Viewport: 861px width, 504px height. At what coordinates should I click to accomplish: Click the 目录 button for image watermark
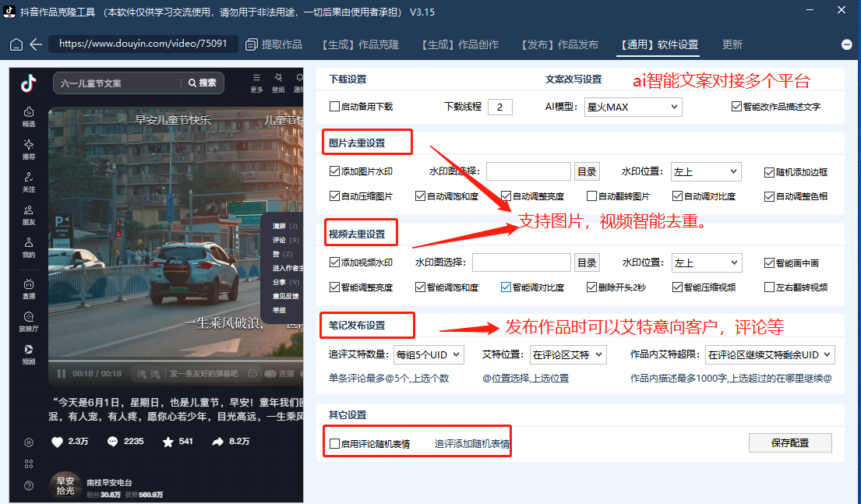tap(587, 171)
